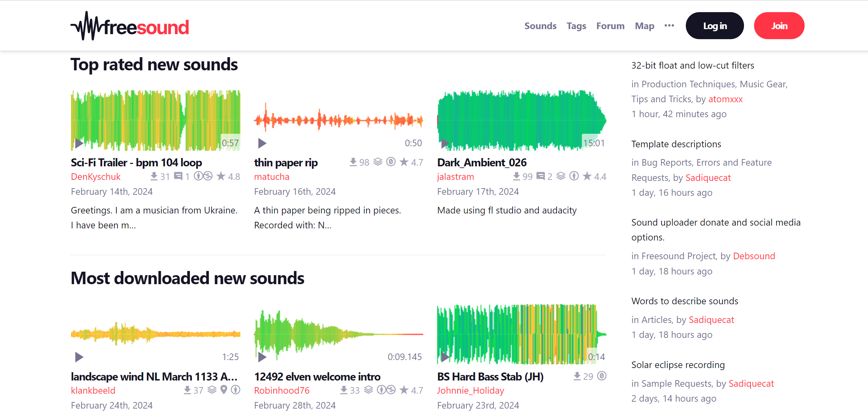Play 12492 elven welcome intro sound
Screen dimensions: 868x411
click(x=262, y=357)
